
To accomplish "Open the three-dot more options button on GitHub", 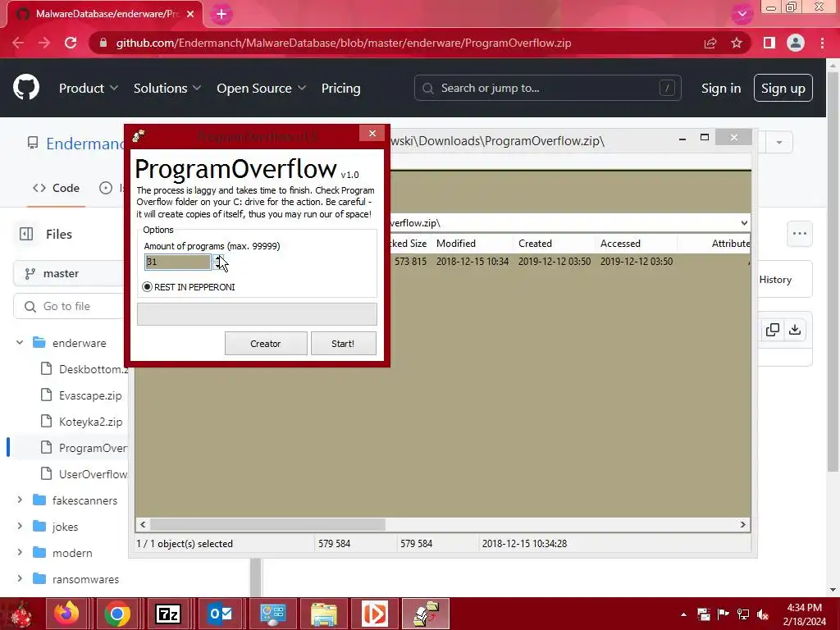I will click(x=800, y=234).
